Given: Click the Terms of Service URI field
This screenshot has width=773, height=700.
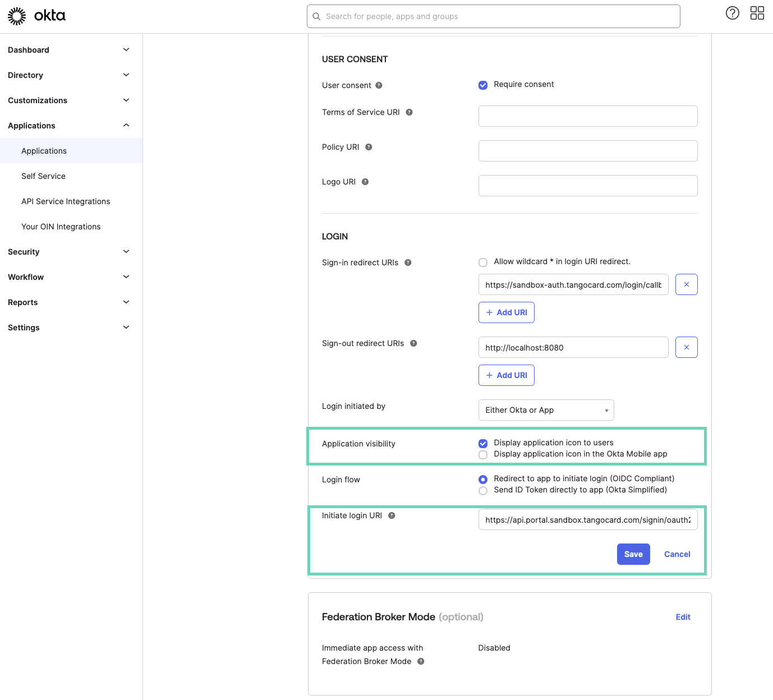Looking at the screenshot, I should [x=588, y=116].
